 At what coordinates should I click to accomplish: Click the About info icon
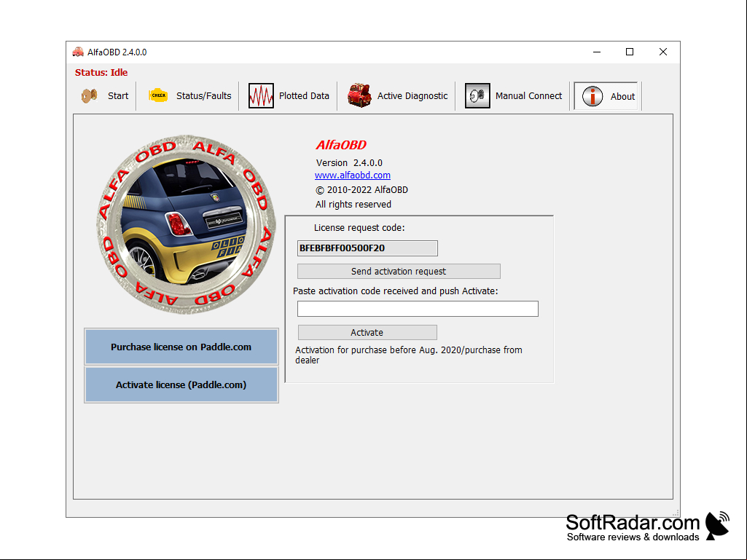coord(592,96)
